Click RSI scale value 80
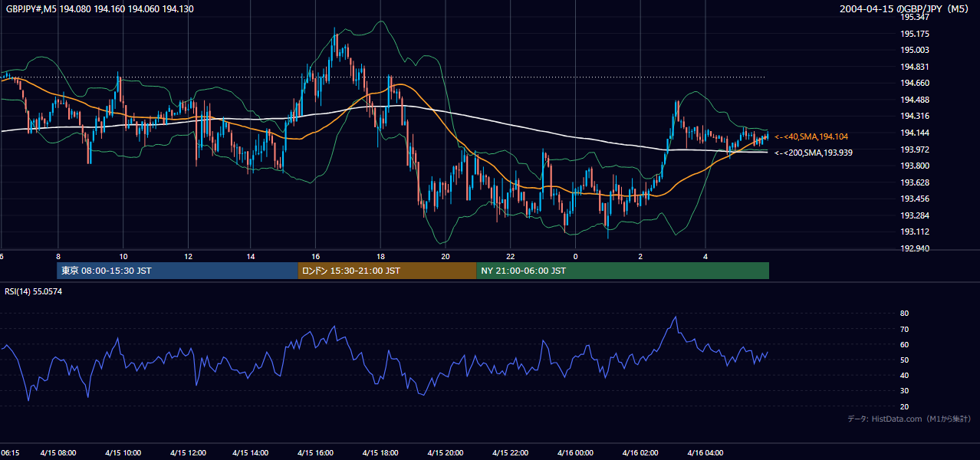 905,314
